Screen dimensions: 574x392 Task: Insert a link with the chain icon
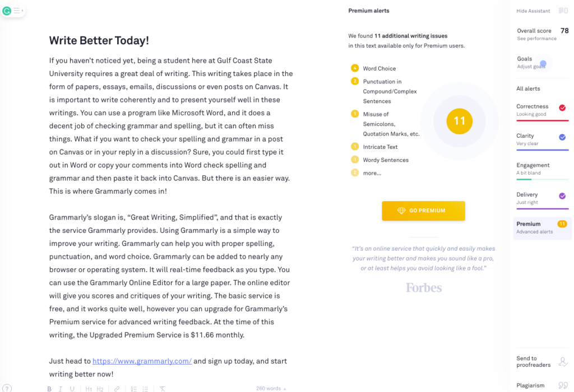[x=117, y=389]
